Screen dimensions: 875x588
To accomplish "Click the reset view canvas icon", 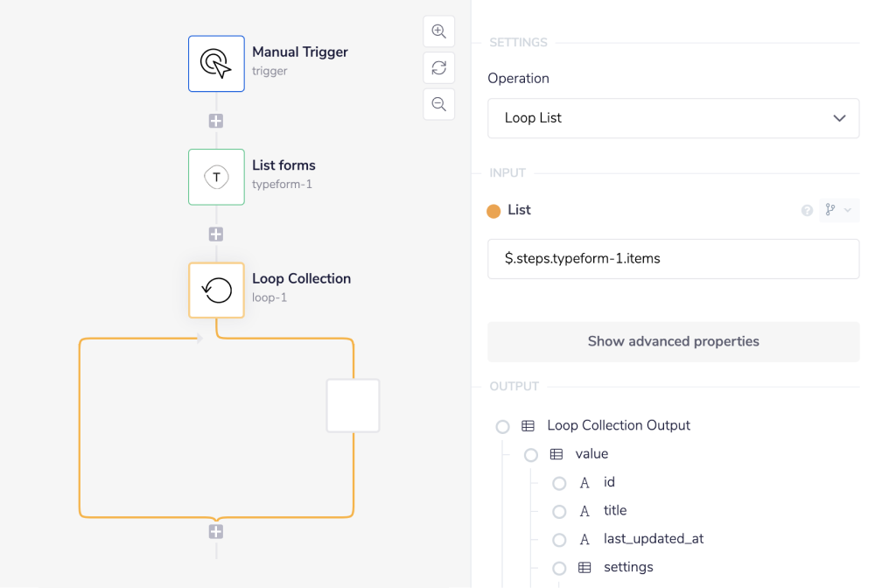I will [x=438, y=67].
